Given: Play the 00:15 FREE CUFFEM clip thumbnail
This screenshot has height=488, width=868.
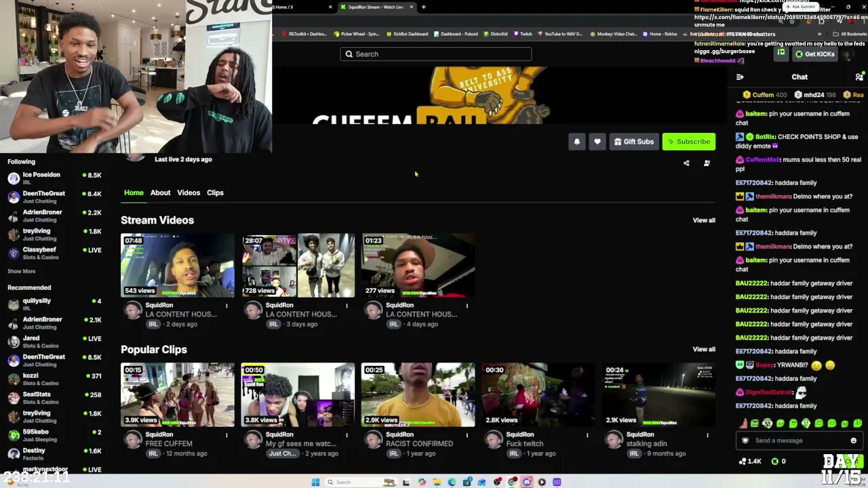Looking at the screenshot, I should pyautogui.click(x=178, y=395).
